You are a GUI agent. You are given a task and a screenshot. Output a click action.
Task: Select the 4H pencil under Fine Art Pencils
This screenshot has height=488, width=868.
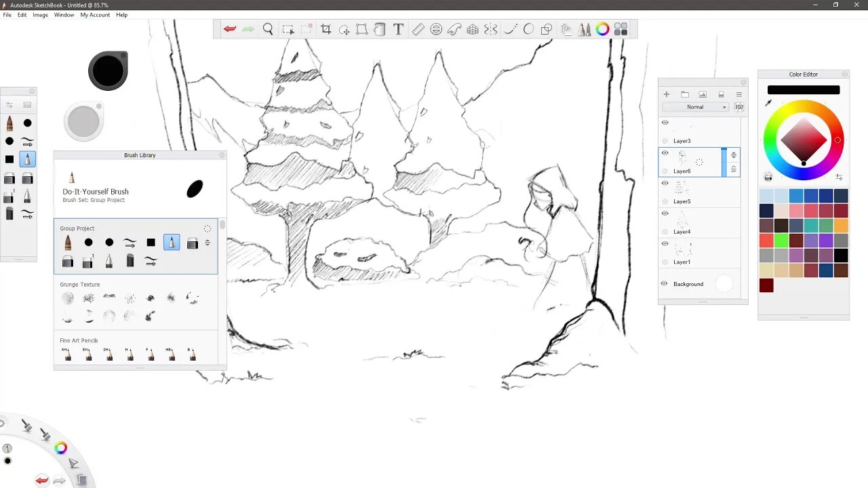pyautogui.click(x=66, y=353)
